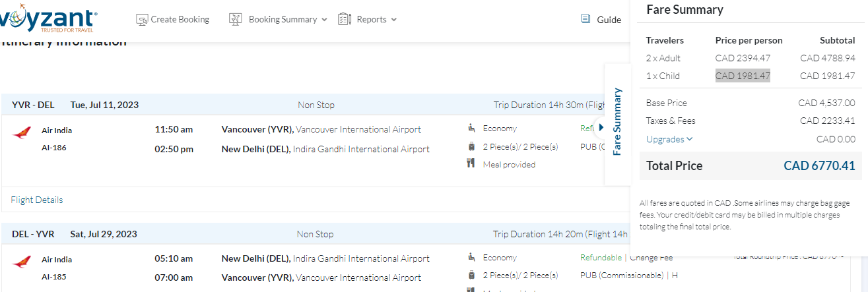
Task: Click the Air India logo for AI-186
Action: (21, 134)
